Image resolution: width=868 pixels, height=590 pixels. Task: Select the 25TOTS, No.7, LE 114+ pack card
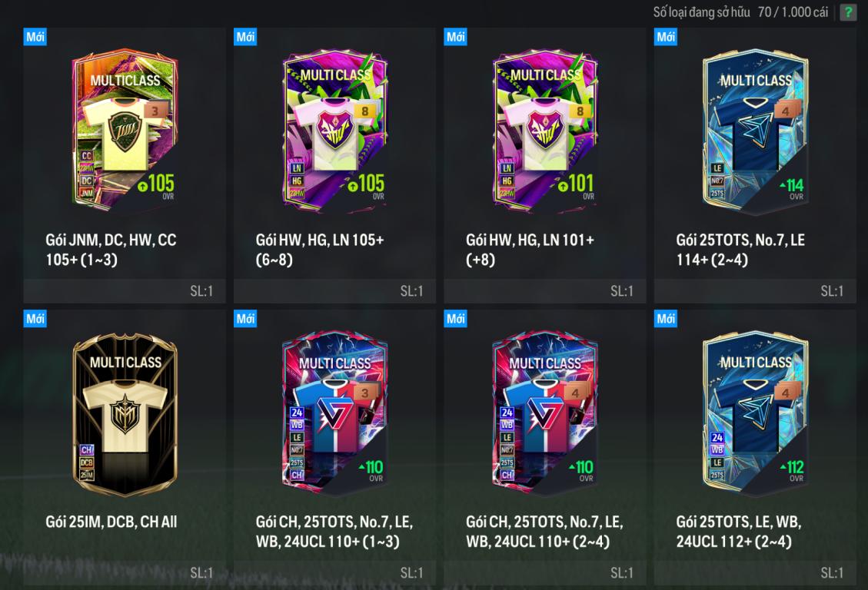[755, 165]
